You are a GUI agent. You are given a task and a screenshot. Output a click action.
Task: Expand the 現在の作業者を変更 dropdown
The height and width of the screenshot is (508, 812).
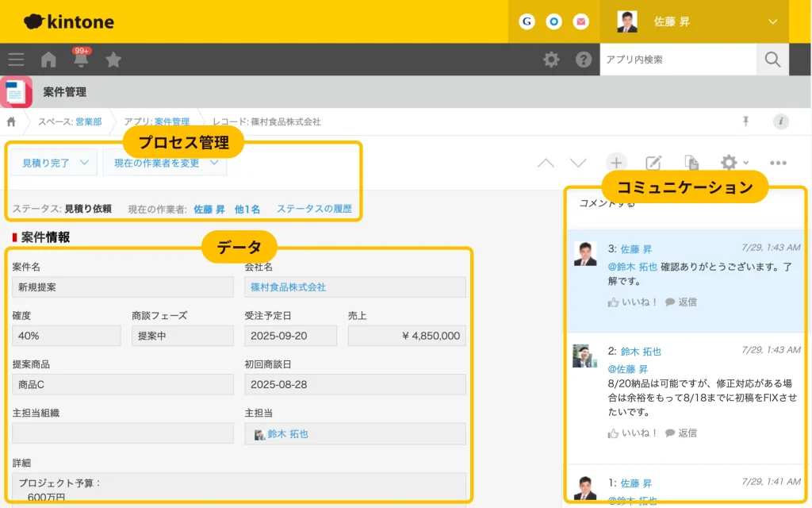pos(165,163)
